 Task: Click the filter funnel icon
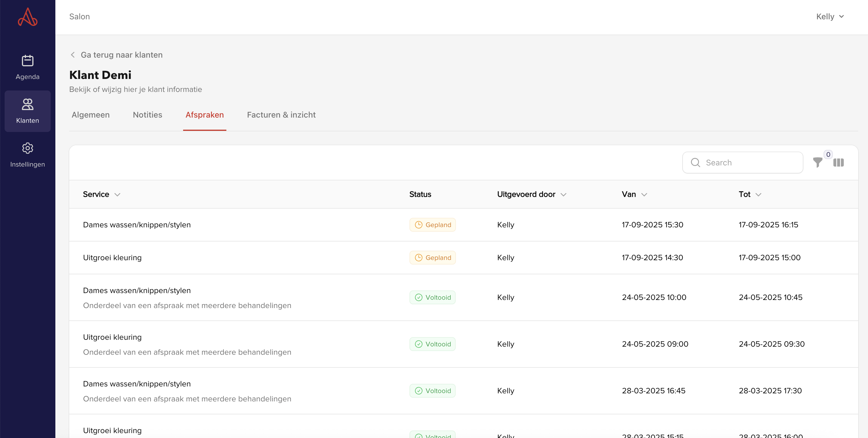(x=818, y=163)
